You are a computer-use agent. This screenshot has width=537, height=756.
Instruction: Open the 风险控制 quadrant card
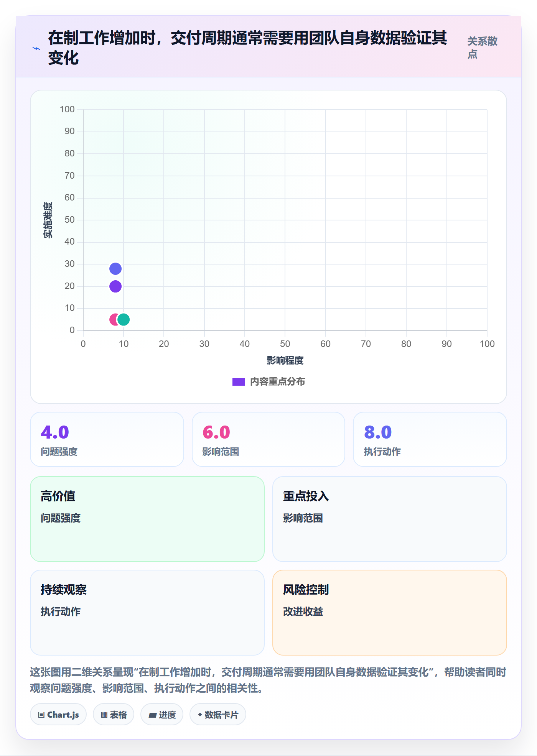click(390, 613)
